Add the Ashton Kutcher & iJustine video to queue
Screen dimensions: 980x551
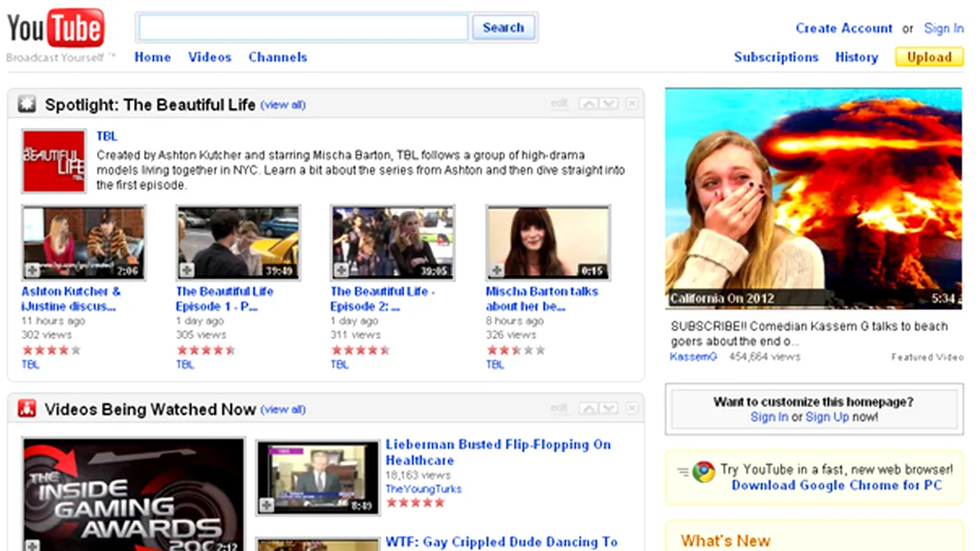[x=32, y=270]
